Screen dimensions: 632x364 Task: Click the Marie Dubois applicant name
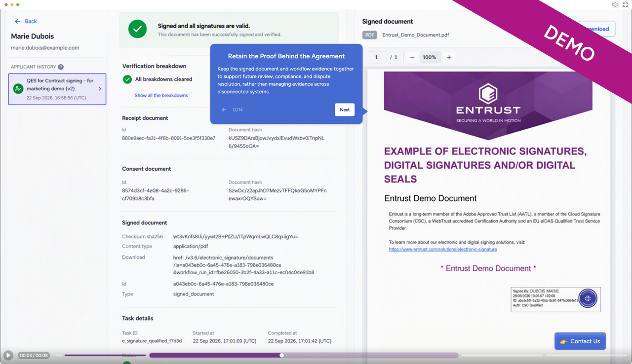pos(32,36)
